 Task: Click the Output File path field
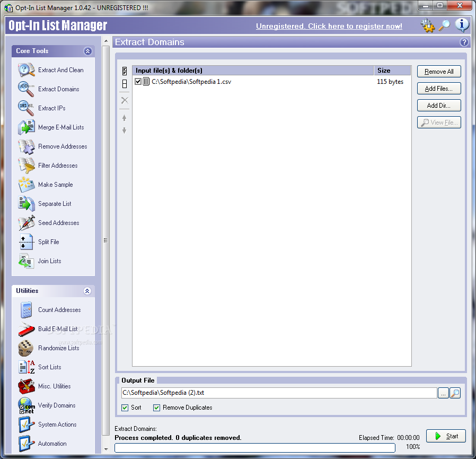tap(279, 393)
